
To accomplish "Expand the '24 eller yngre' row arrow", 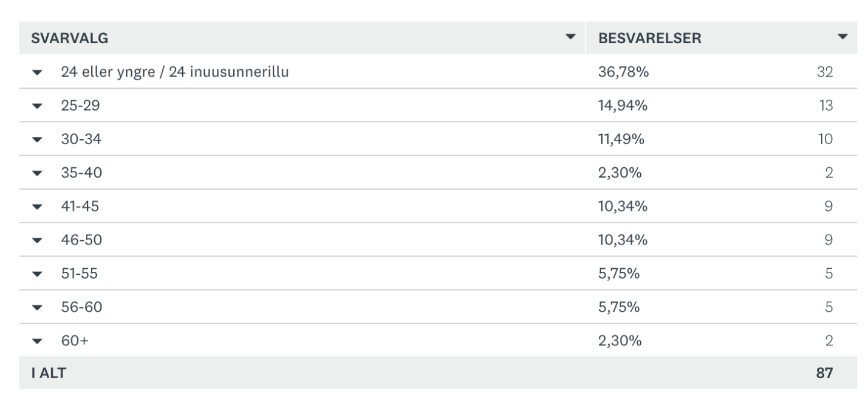I will 38,73.
